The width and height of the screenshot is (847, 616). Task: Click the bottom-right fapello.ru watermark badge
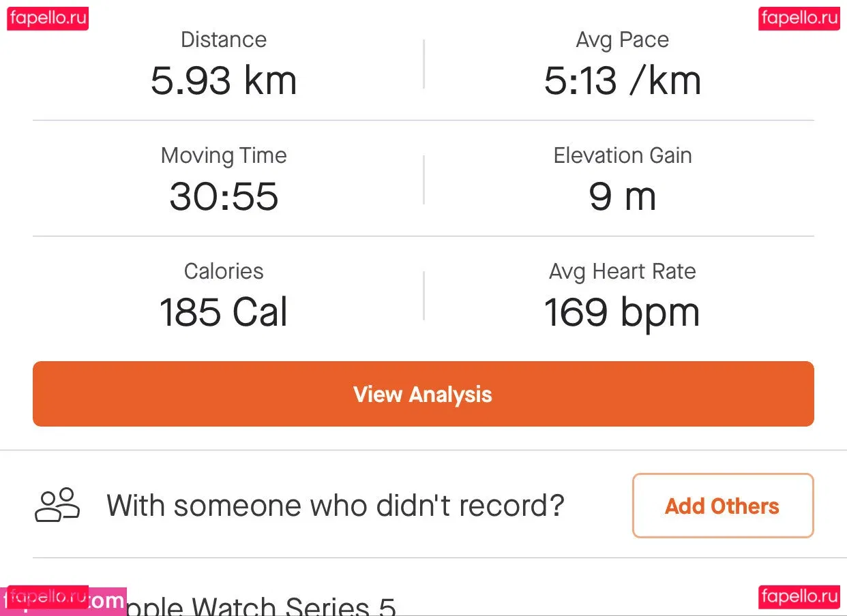[799, 597]
